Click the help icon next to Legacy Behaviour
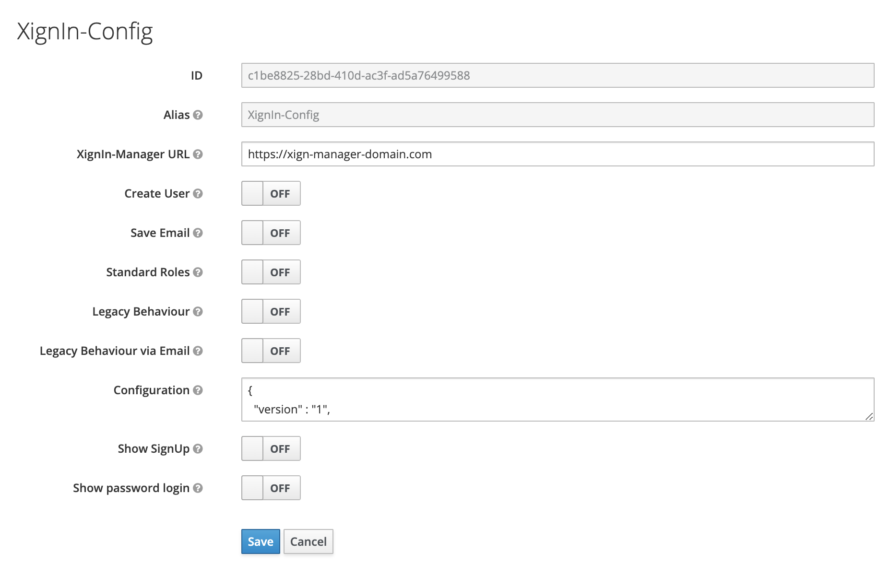878x588 pixels. click(x=198, y=312)
